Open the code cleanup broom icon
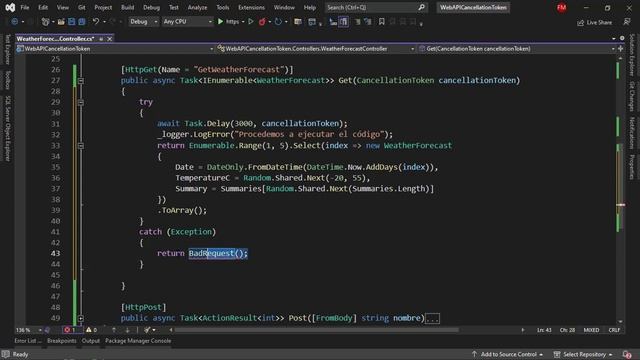 pyautogui.click(x=147, y=330)
